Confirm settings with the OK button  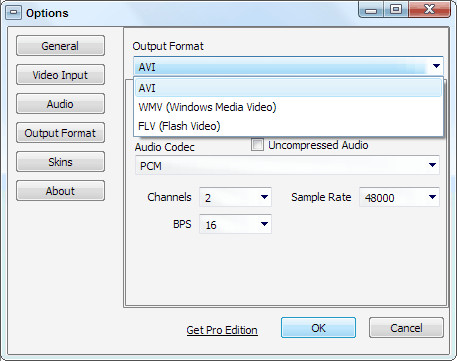(x=318, y=328)
